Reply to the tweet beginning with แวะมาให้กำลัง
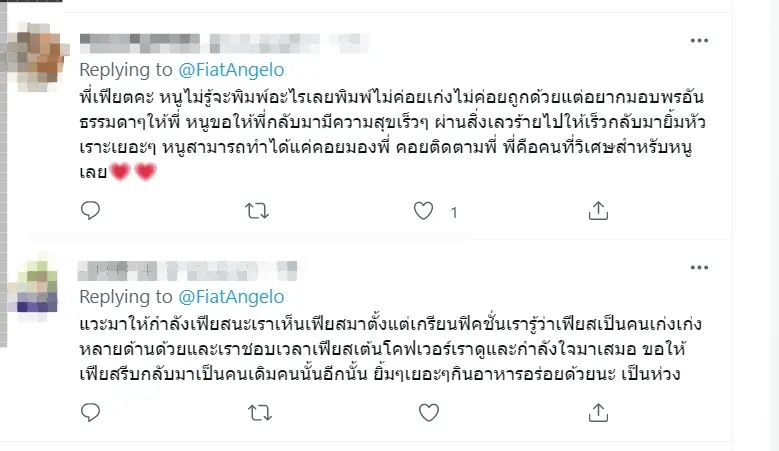This screenshot has width=779, height=451. [91, 411]
